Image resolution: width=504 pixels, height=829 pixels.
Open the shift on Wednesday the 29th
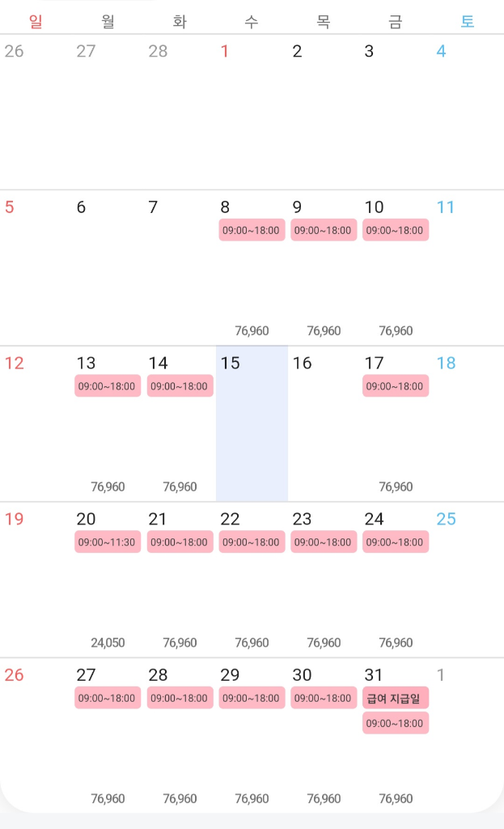pyautogui.click(x=252, y=698)
